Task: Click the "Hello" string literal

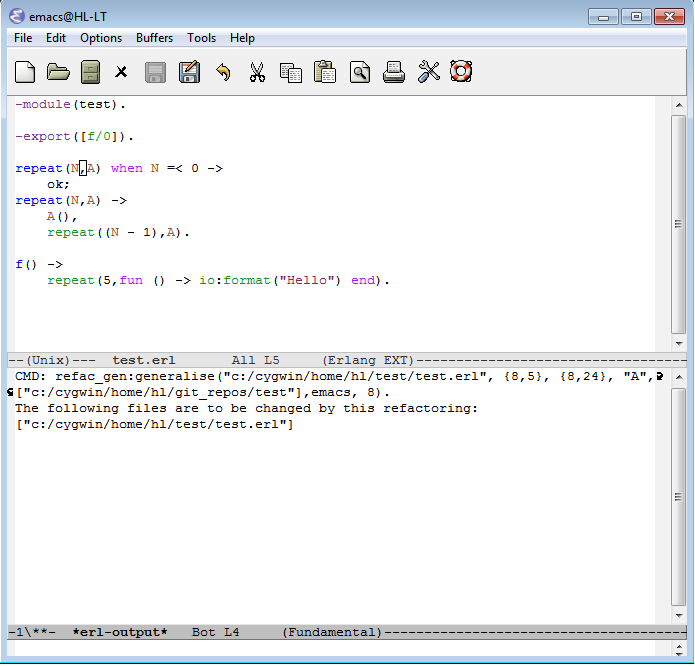Action: (x=307, y=280)
